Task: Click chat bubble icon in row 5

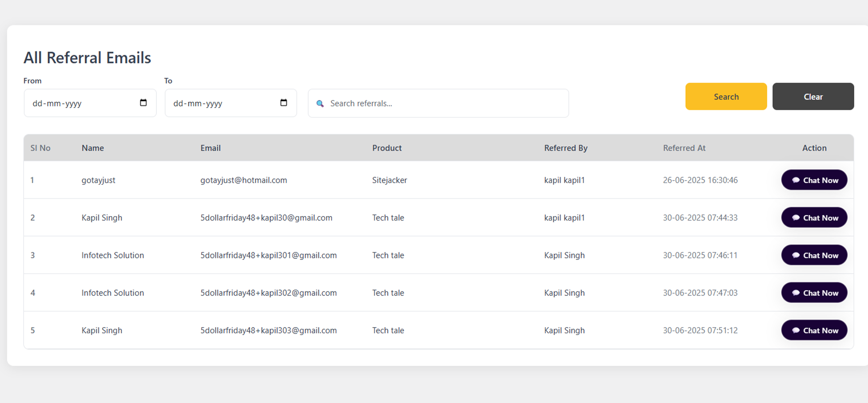Action: tap(796, 330)
